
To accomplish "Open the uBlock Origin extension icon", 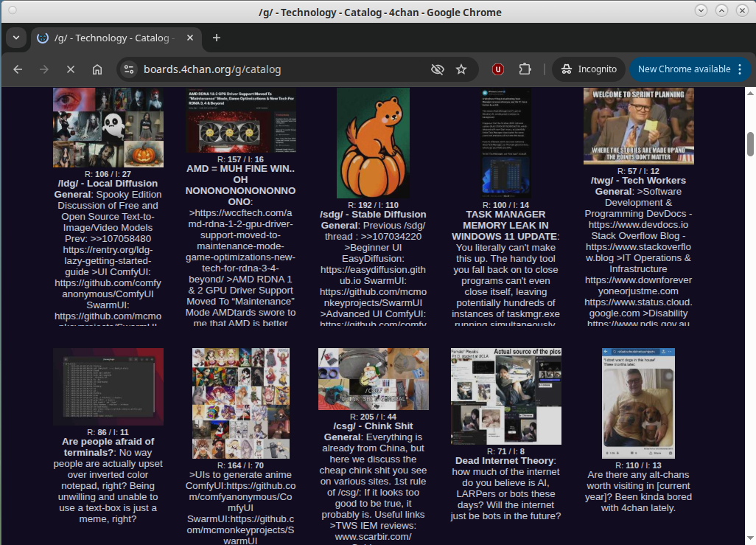I will (498, 69).
